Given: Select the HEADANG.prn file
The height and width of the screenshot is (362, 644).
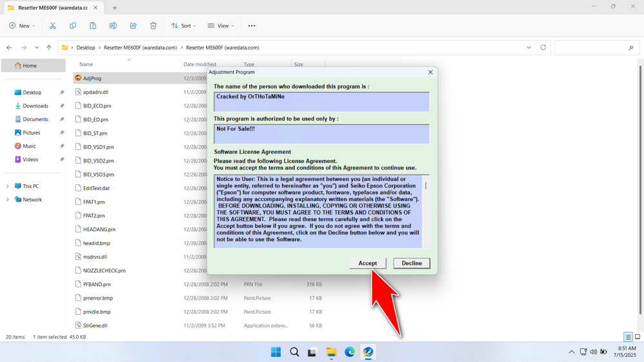Looking at the screenshot, I should pyautogui.click(x=99, y=229).
